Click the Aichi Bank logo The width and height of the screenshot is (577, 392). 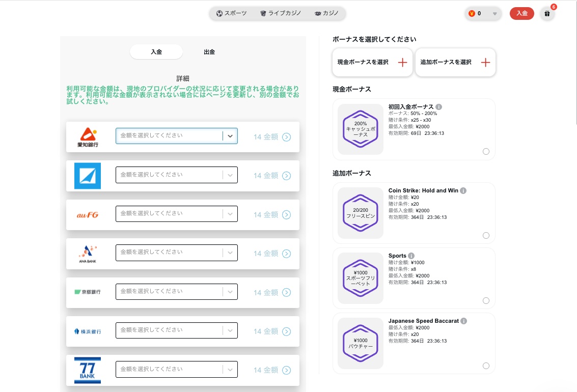[88, 137]
